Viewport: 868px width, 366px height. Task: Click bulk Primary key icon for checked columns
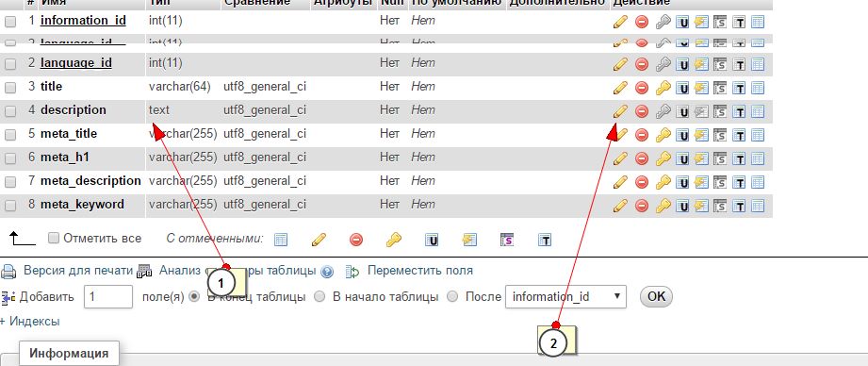[394, 240]
